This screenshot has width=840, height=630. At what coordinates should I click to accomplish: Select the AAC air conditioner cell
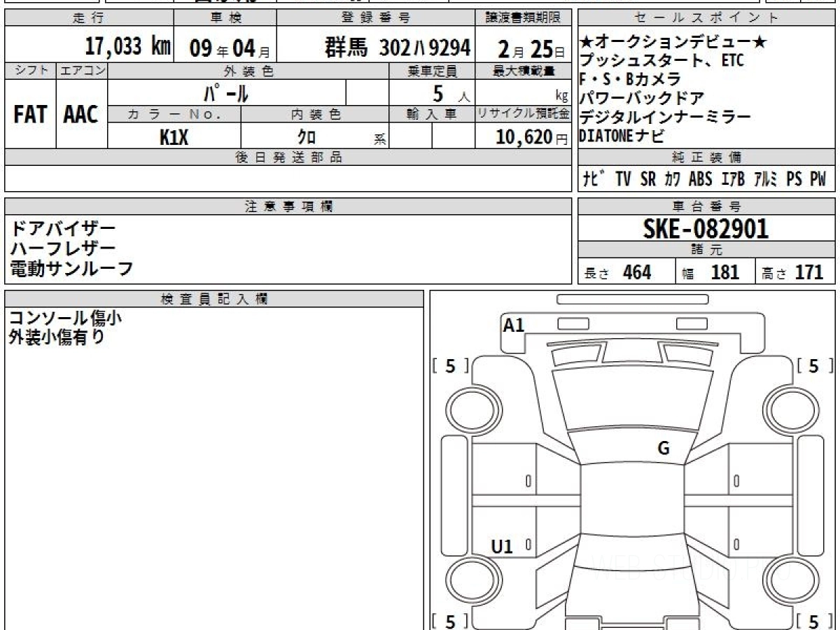click(x=81, y=115)
